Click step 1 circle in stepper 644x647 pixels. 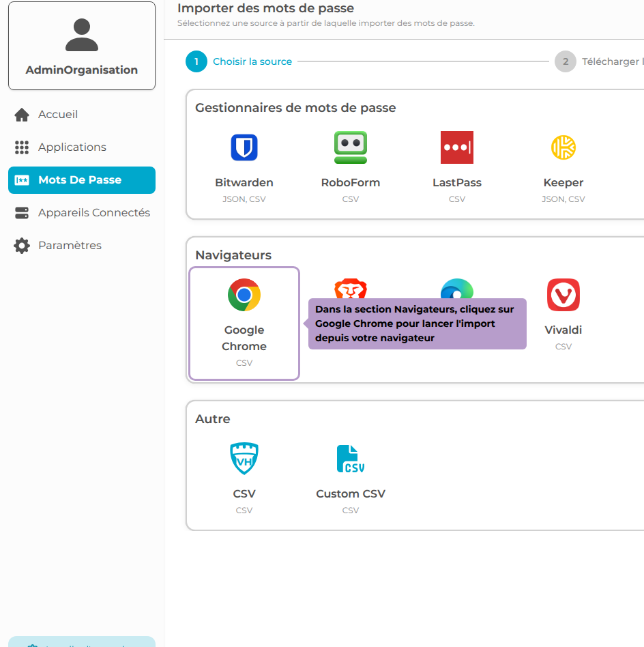click(x=196, y=61)
